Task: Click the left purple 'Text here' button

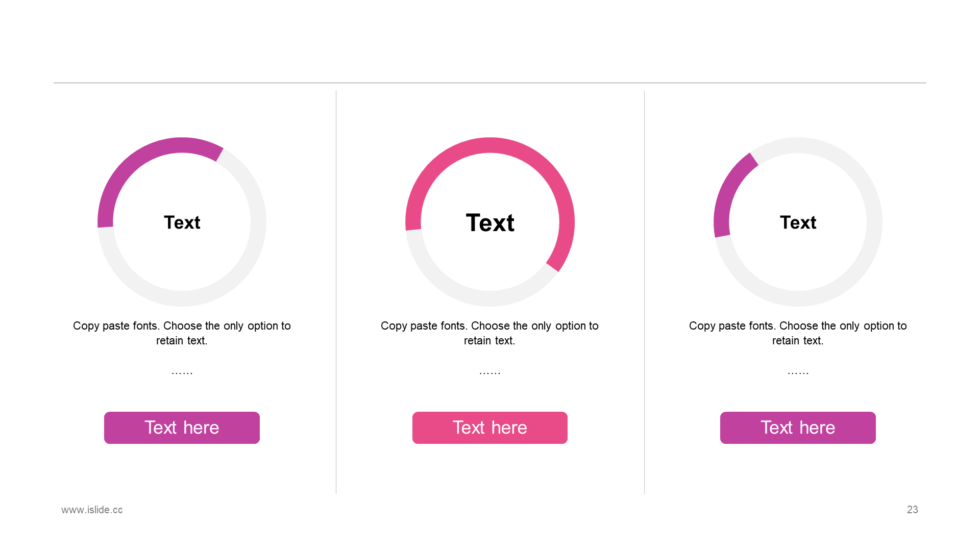Action: point(182,428)
